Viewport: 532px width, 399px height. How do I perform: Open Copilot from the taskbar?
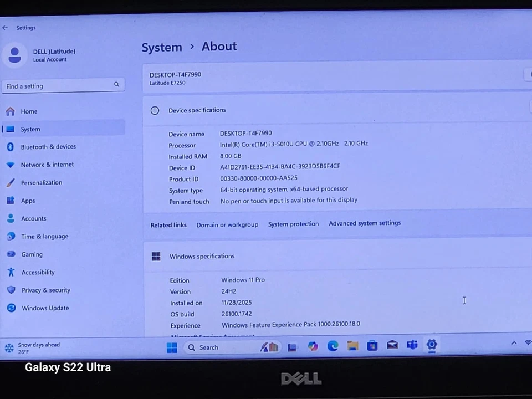[x=313, y=346]
